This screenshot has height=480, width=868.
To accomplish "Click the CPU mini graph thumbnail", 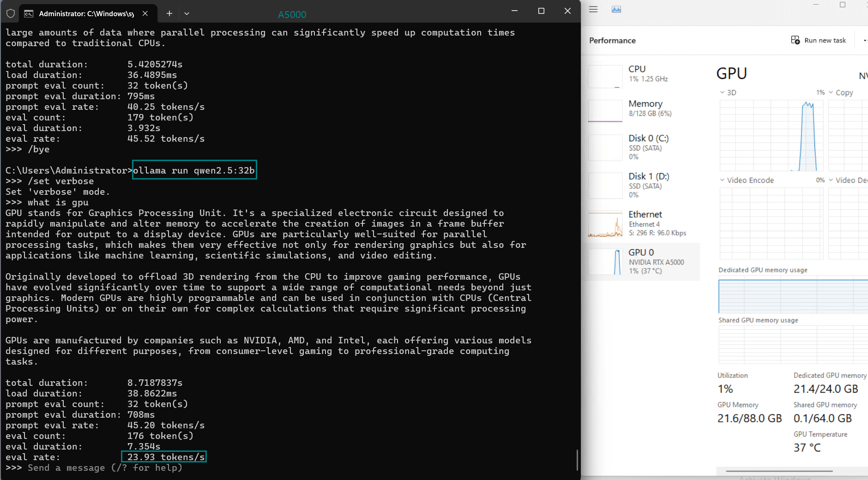I will (x=605, y=77).
